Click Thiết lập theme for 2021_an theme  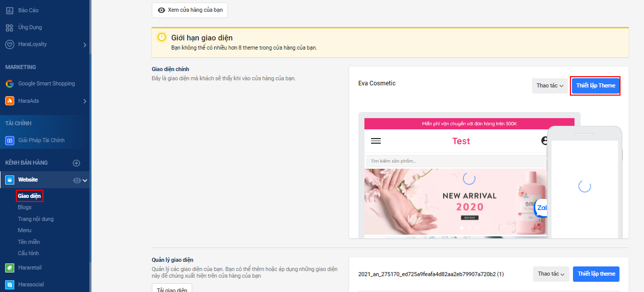[596, 274]
